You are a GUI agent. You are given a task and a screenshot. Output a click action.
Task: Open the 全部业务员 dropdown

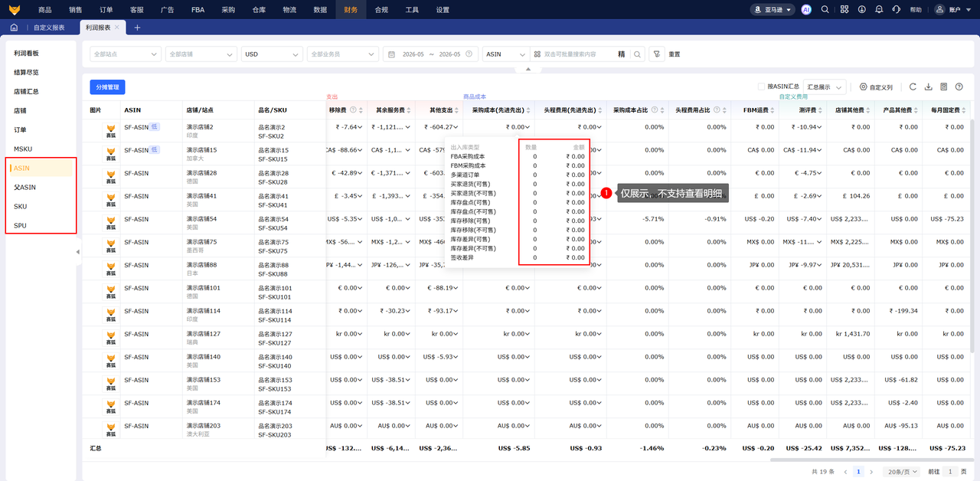(342, 54)
